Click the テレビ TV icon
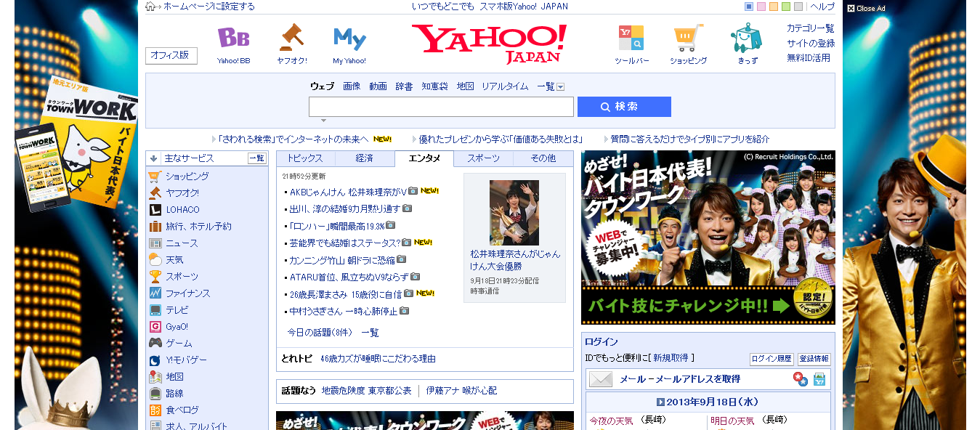Viewport: 980px width, 430px height. click(155, 310)
